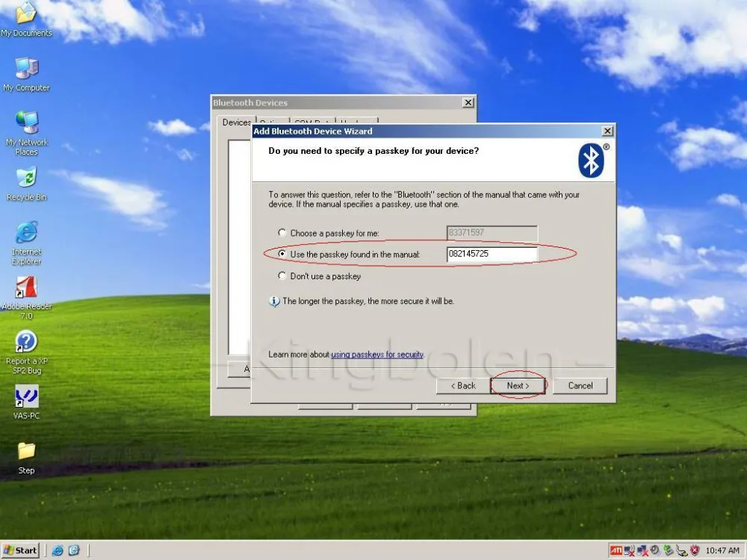Viewport: 747px width, 560px height.
Task: Click the speaker volume tray icon
Action: pos(655,550)
